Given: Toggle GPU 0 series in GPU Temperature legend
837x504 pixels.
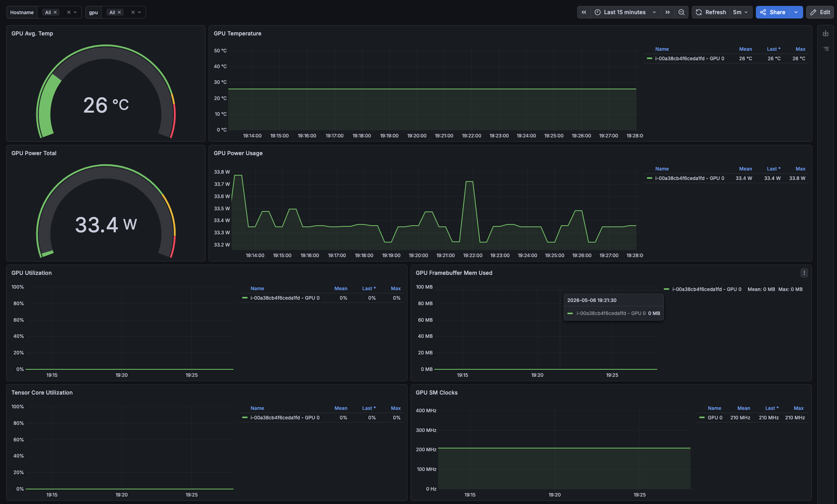Looking at the screenshot, I should 690,59.
